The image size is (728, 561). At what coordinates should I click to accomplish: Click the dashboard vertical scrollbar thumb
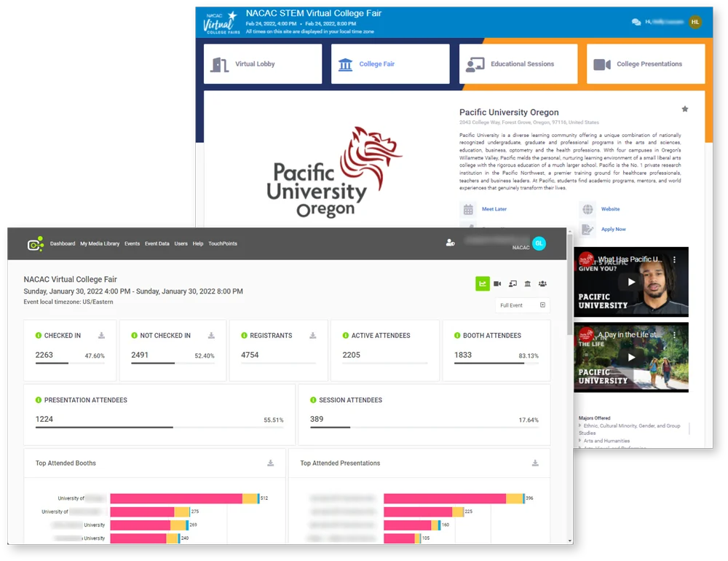[x=570, y=285]
